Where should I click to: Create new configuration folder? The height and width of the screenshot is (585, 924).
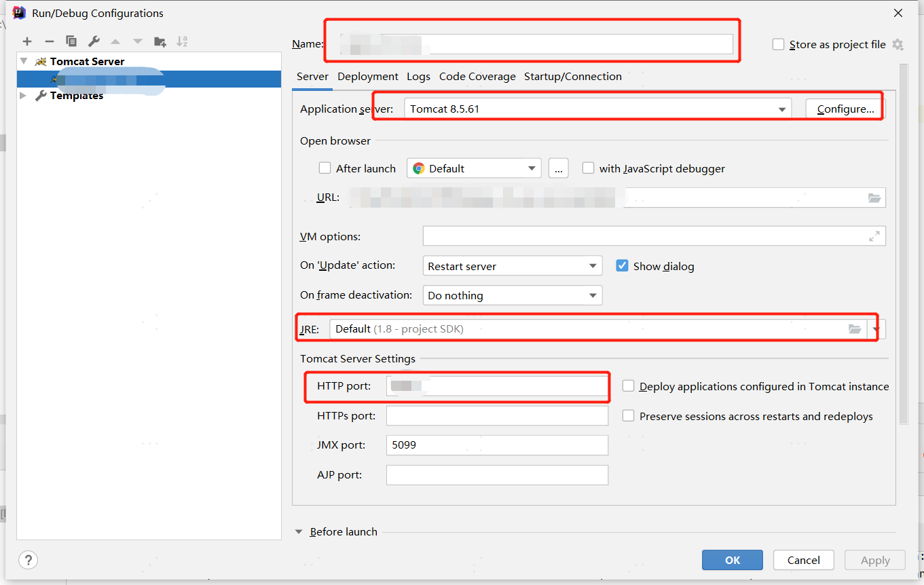click(x=160, y=41)
